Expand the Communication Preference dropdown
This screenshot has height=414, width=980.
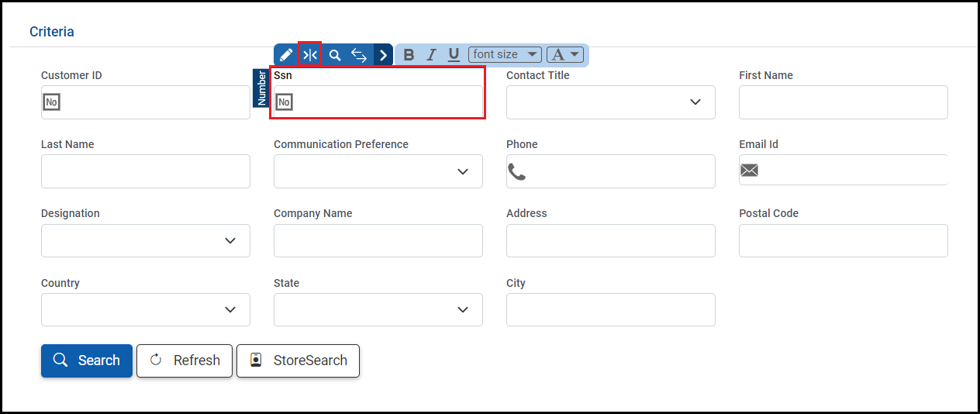tap(378, 171)
